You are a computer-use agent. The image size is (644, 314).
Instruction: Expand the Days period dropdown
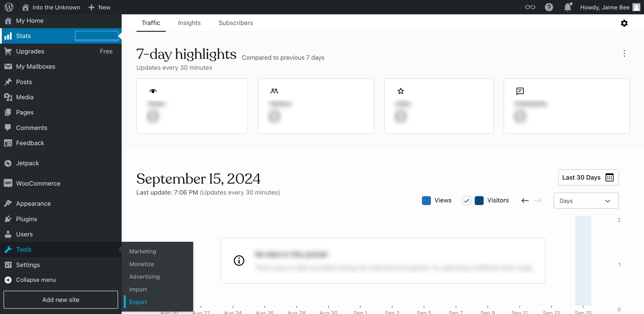click(x=586, y=201)
